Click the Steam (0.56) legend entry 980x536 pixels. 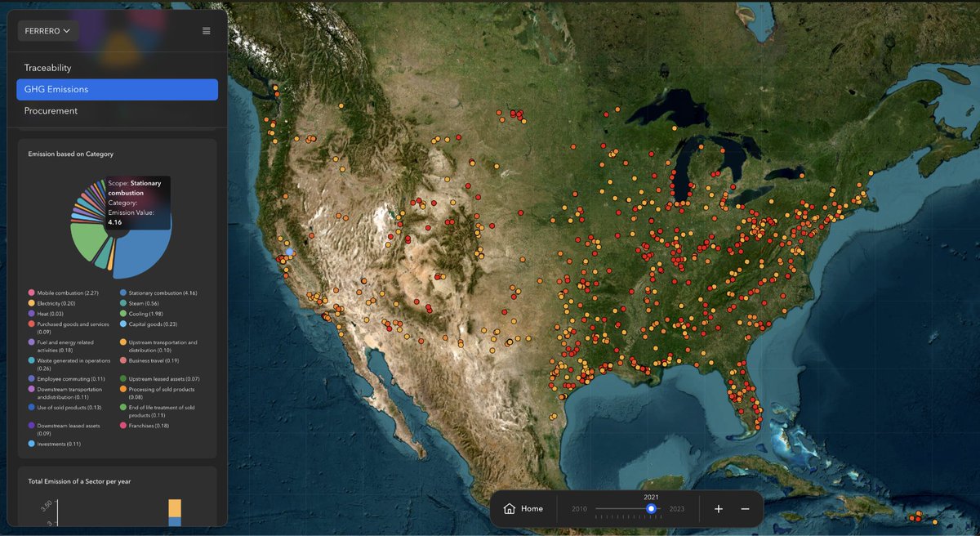pos(139,303)
